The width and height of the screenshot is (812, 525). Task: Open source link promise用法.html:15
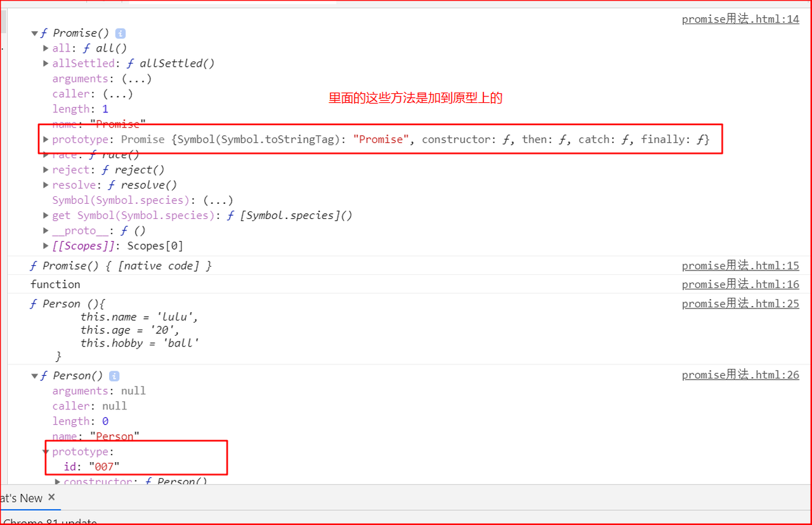(740, 265)
